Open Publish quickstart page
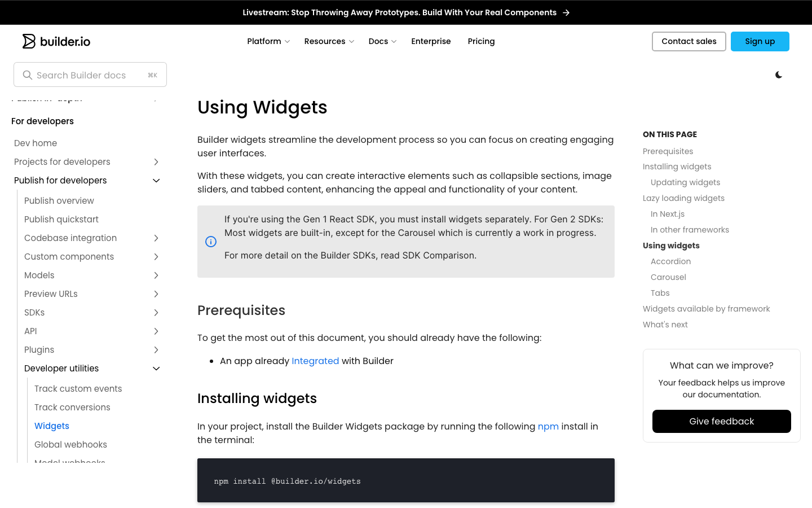The width and height of the screenshot is (812, 508). [x=61, y=220]
